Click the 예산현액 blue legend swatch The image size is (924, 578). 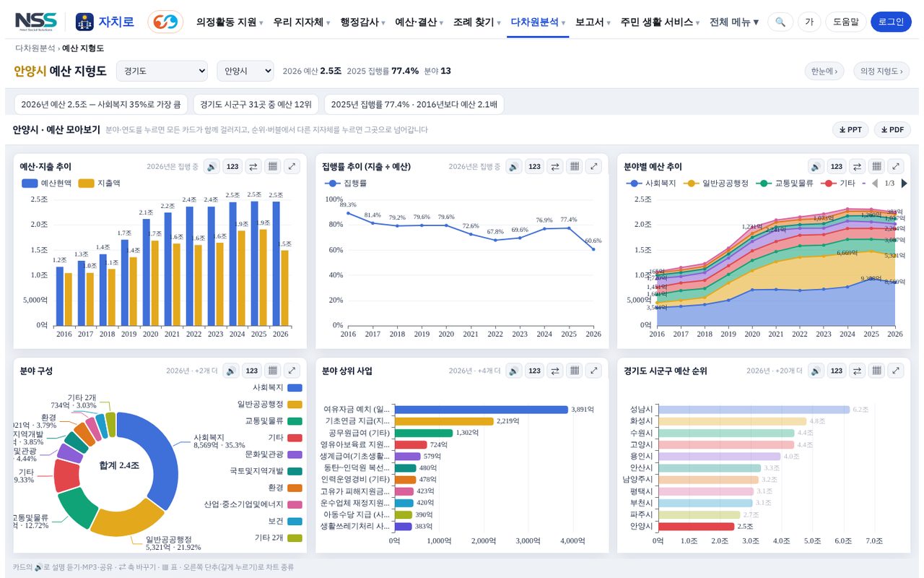[x=30, y=184]
